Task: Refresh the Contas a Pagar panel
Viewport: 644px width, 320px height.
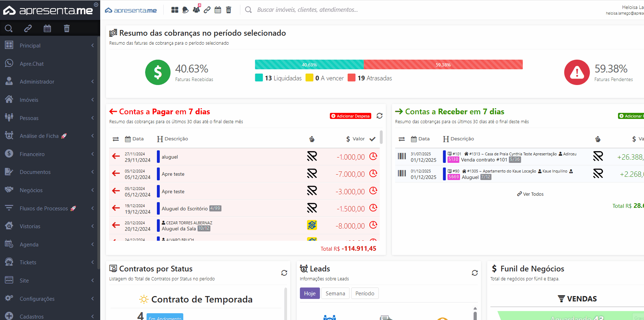Action: click(379, 116)
